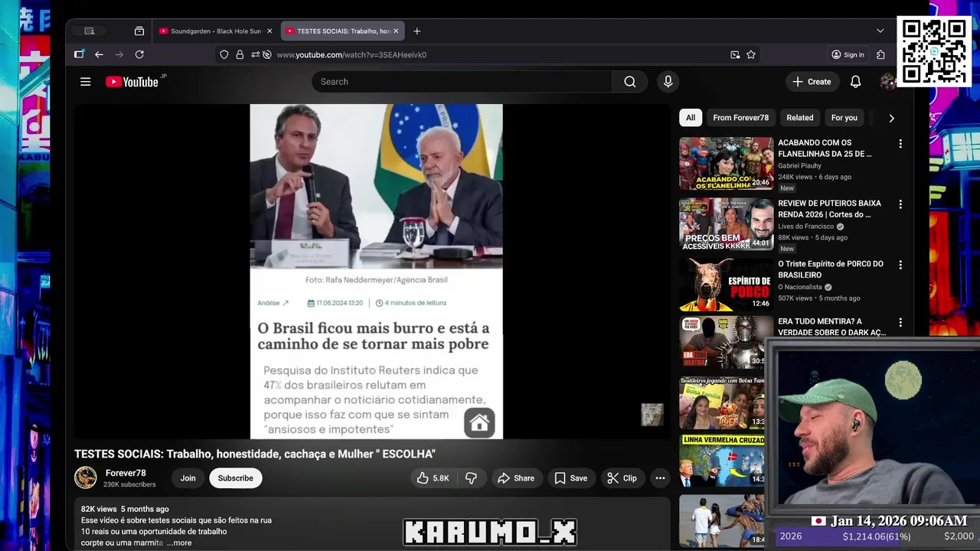Open browser extensions icon
This screenshot has width=980, height=551.
click(880, 54)
